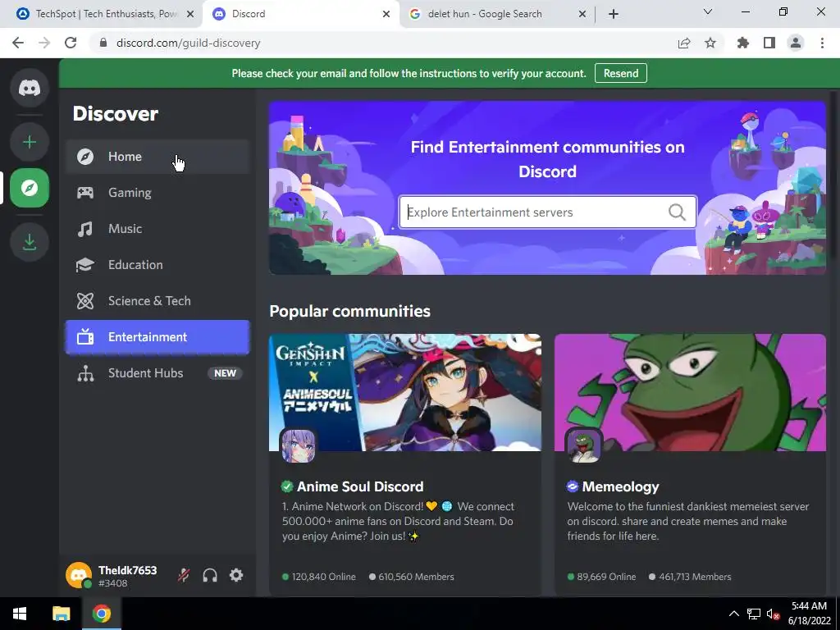Screen dimensions: 840x630
Task: Select the Explore Public Servers compass icon
Action: pyautogui.click(x=30, y=188)
